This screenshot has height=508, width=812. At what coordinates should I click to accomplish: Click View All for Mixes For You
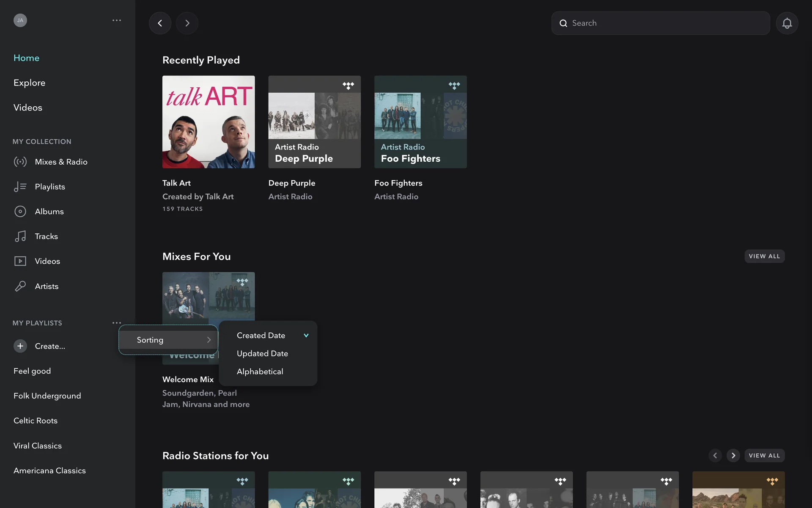764,256
